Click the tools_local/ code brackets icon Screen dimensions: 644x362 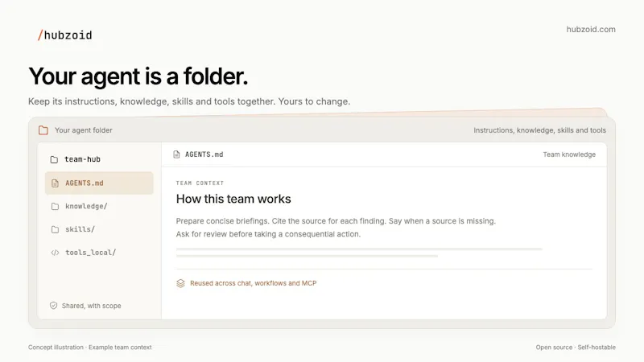(55, 253)
